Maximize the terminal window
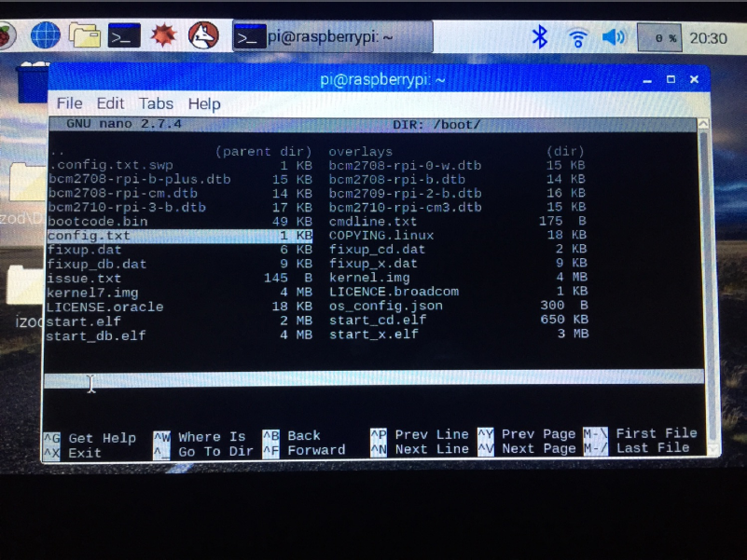 671,79
